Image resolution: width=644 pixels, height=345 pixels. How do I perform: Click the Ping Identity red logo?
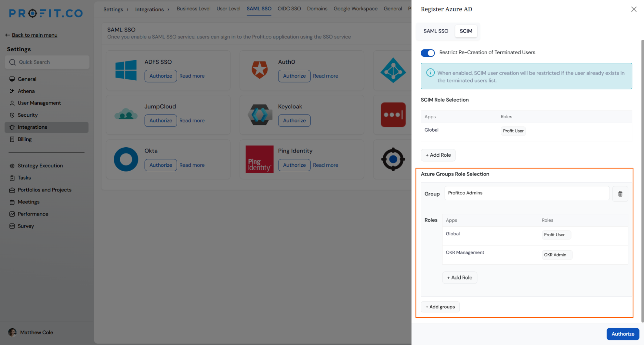259,159
